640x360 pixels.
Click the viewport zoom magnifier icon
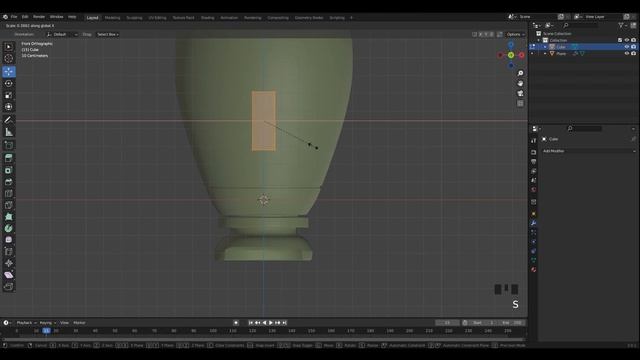[x=520, y=73]
